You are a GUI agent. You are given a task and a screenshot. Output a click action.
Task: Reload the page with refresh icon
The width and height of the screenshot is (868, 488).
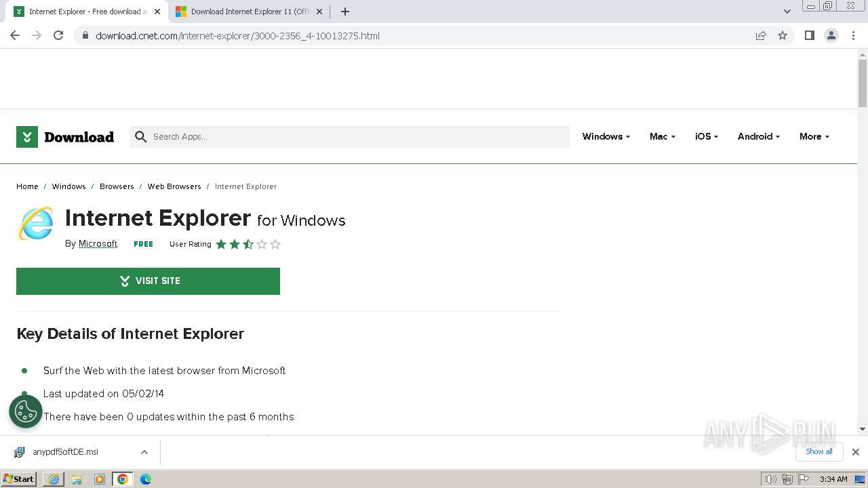point(58,35)
